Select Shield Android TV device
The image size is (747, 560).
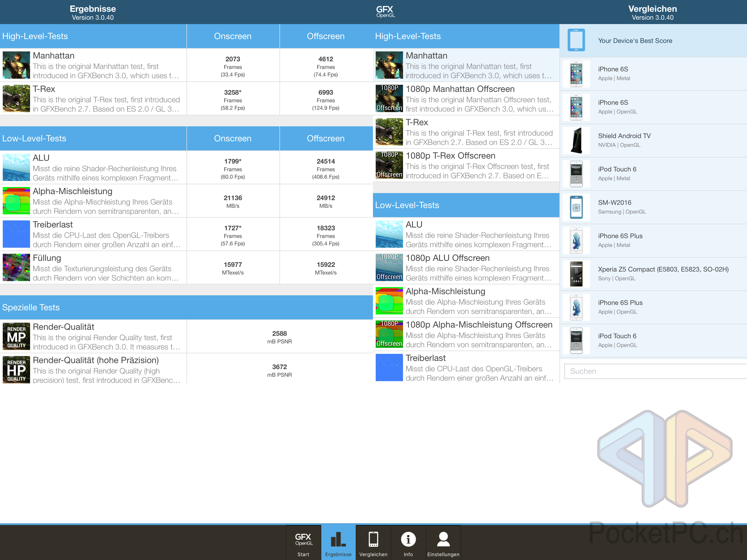coord(653,141)
